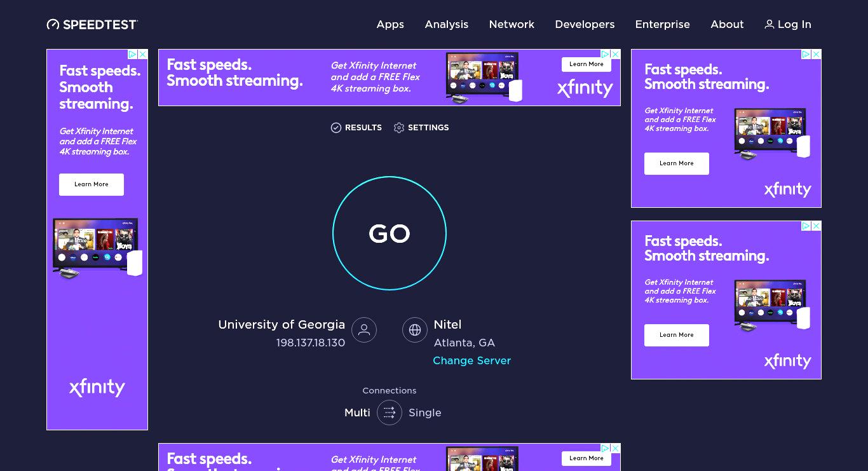Click Learn More in the bottom banner ad
This screenshot has height=471, width=868.
point(587,458)
